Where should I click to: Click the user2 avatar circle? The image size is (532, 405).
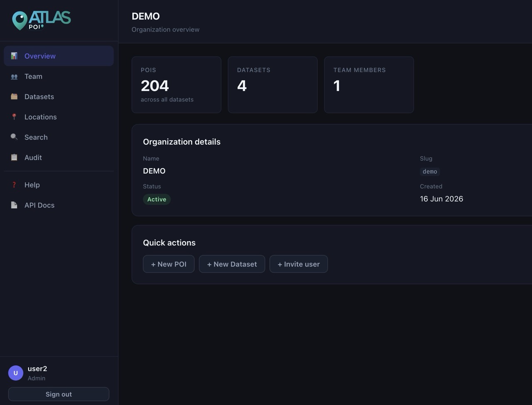[x=16, y=373]
